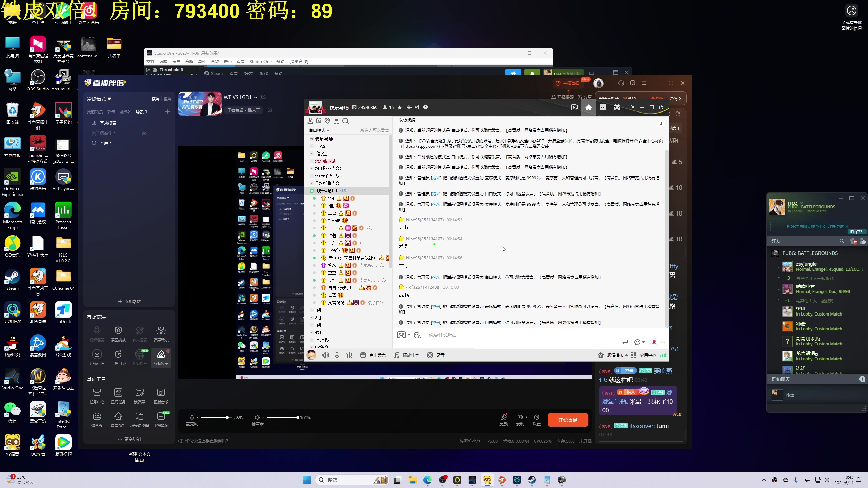Open 主播口袋 tool
This screenshot has width=868, height=488.
(118, 357)
